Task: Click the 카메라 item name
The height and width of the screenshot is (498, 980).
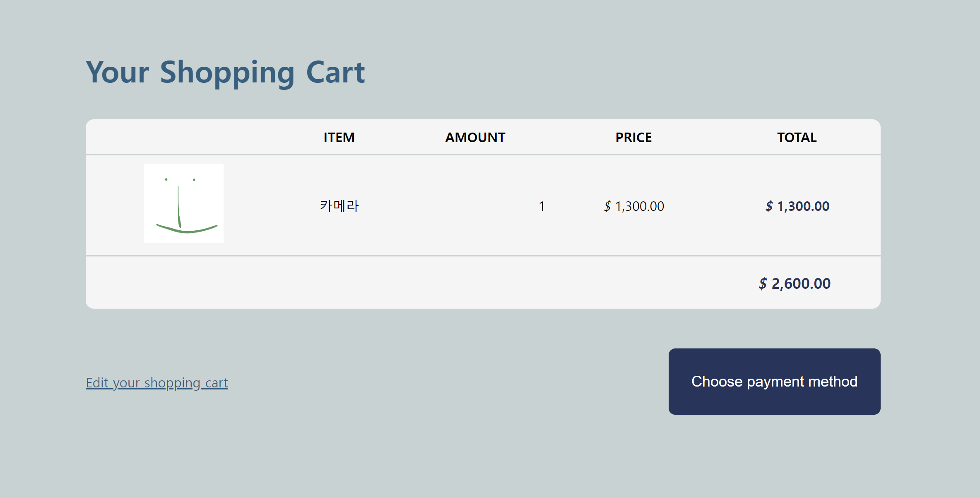Action: click(339, 206)
